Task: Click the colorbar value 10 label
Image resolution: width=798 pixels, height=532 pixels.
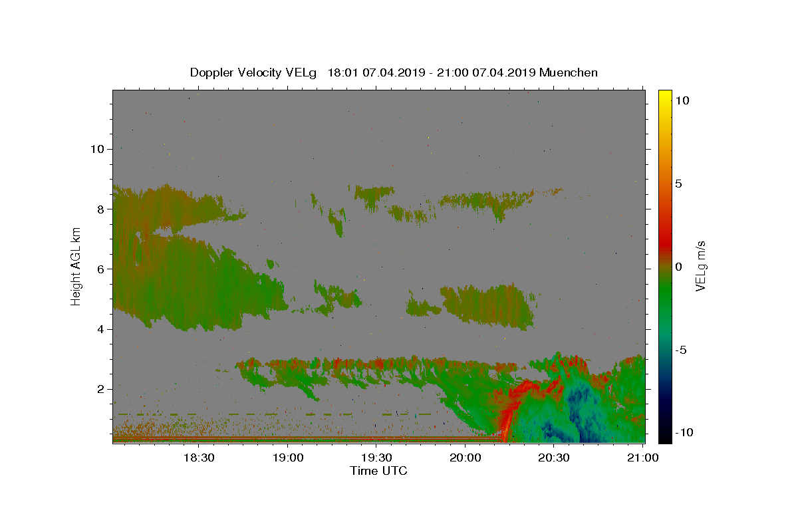Action: click(x=682, y=100)
